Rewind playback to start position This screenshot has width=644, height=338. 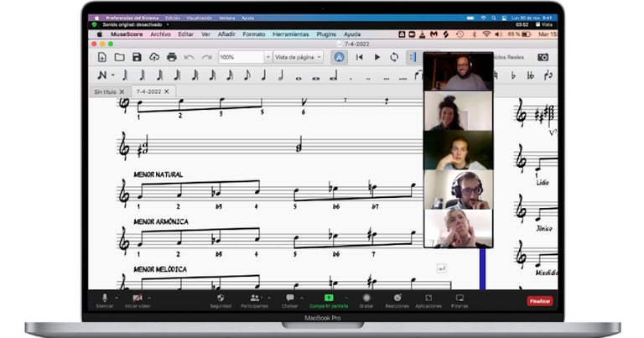pyautogui.click(x=360, y=57)
